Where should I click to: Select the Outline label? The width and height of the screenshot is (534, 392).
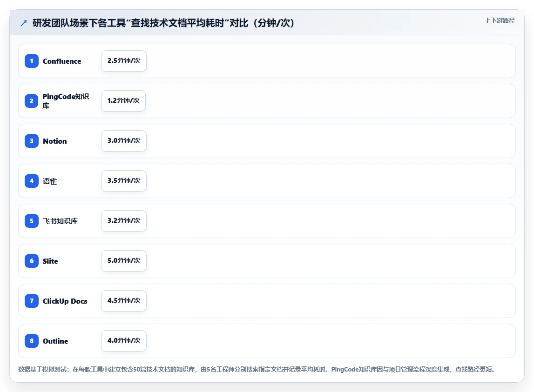tap(55, 341)
